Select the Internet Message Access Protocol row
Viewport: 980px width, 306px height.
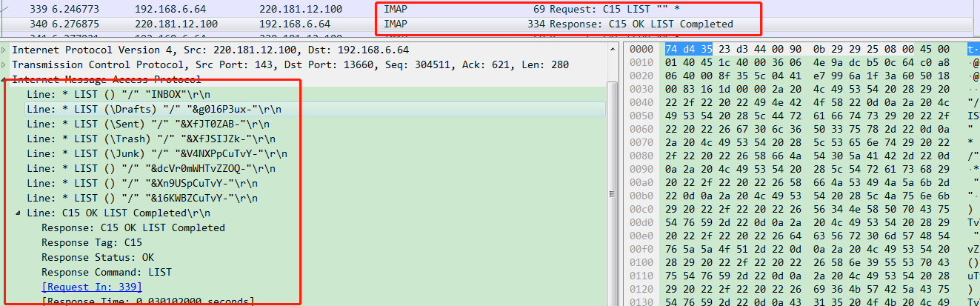point(304,79)
